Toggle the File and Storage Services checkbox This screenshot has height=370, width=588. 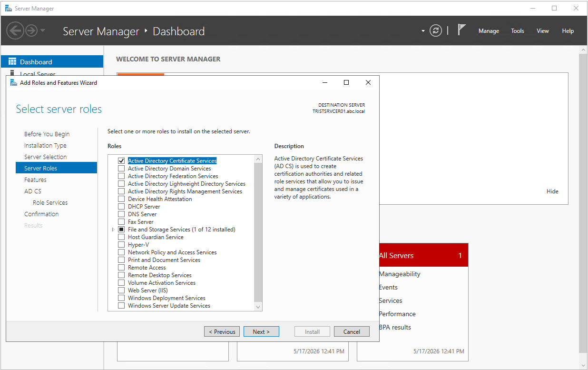pyautogui.click(x=121, y=230)
